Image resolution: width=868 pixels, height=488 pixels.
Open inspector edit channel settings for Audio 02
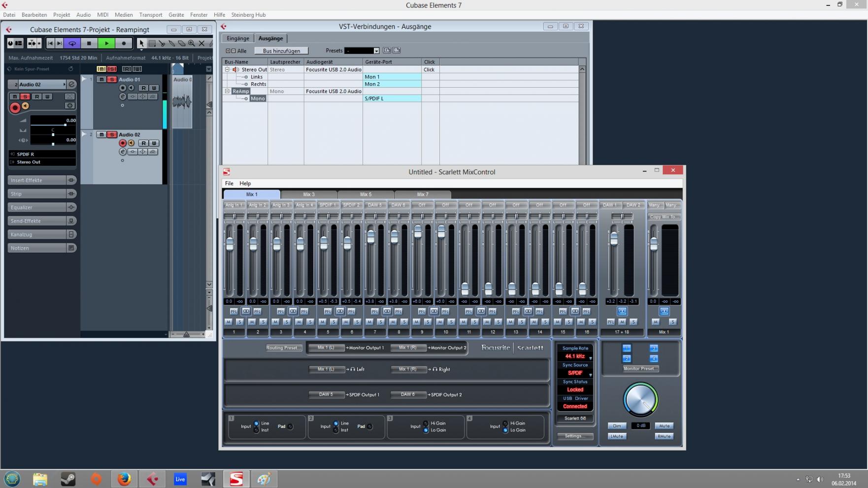71,84
